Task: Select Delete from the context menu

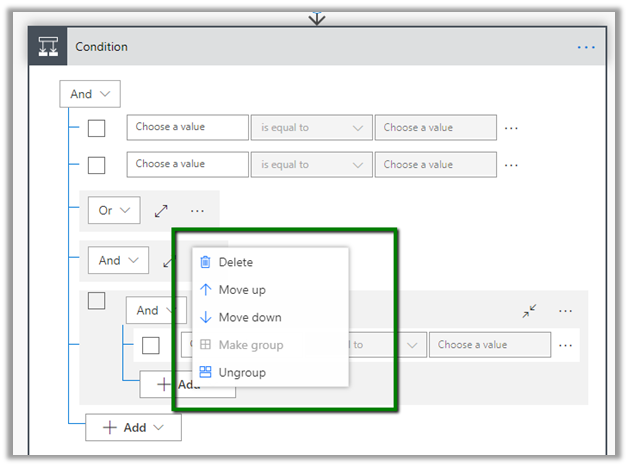Action: (236, 262)
